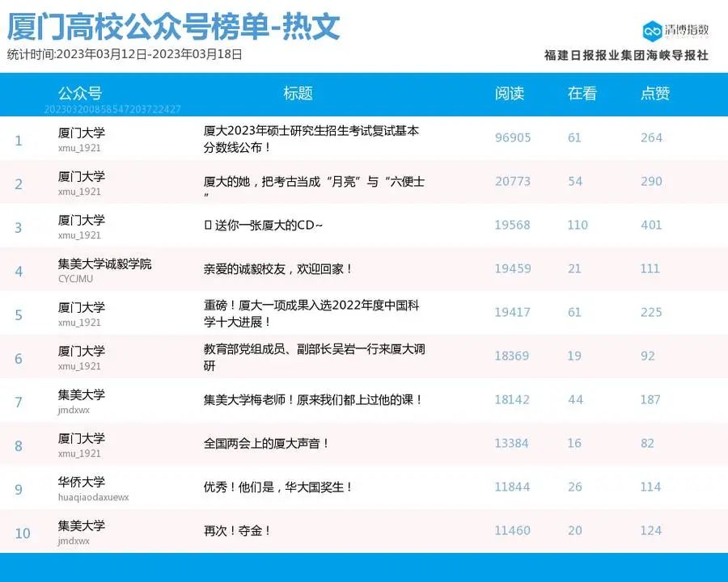
Task: Click likes value 92
Action: point(648,356)
